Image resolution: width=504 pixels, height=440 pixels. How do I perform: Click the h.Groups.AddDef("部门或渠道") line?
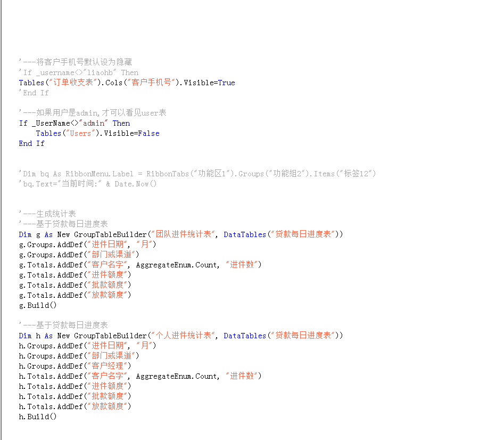pos(79,356)
